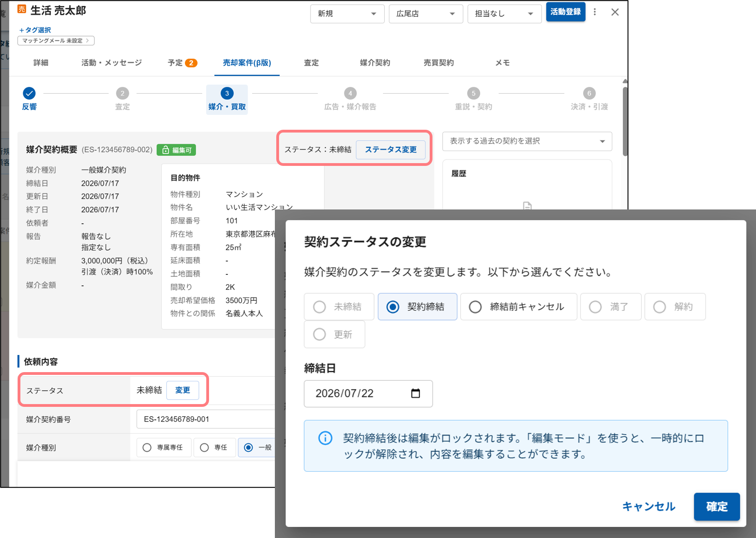Open マッチングメール 未設定 chevron chip
The width and height of the screenshot is (756, 538).
point(56,41)
